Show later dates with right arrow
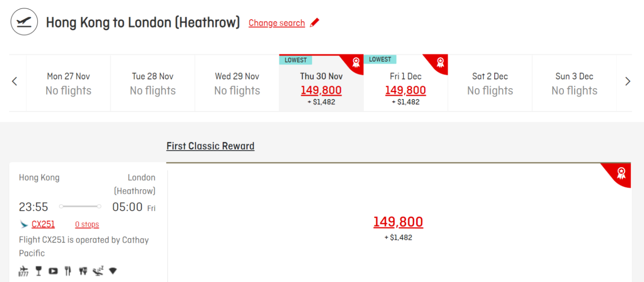The height and width of the screenshot is (282, 644). (628, 81)
